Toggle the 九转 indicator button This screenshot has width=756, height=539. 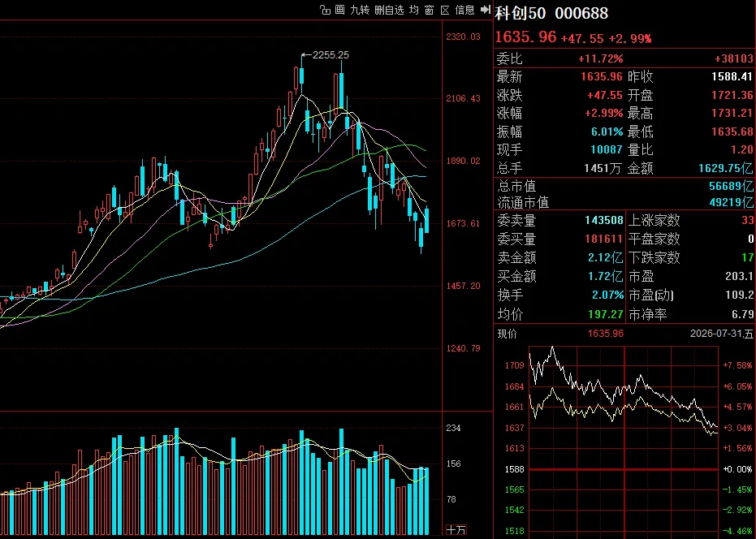[x=360, y=10]
